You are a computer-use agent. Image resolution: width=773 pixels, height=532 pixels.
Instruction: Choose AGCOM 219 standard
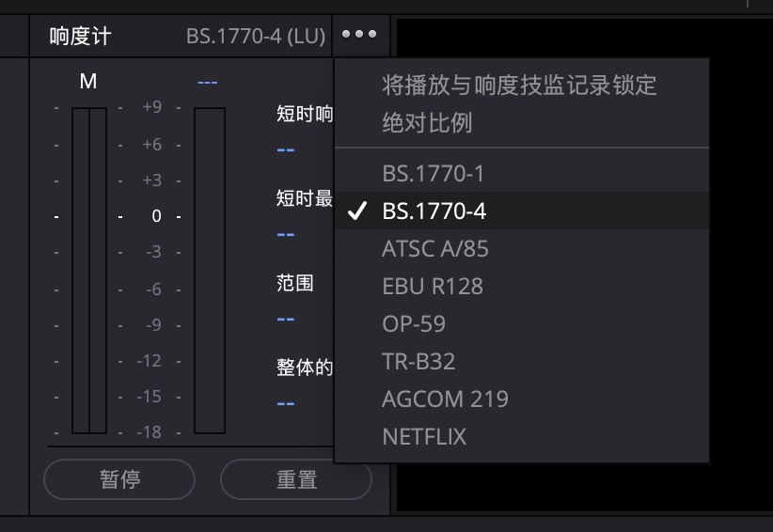pyautogui.click(x=445, y=399)
